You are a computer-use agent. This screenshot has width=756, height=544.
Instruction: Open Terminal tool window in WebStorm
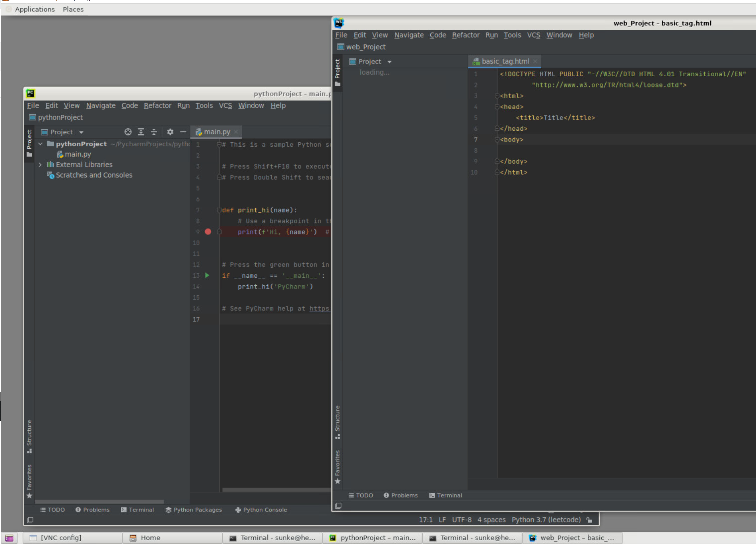pyautogui.click(x=446, y=495)
